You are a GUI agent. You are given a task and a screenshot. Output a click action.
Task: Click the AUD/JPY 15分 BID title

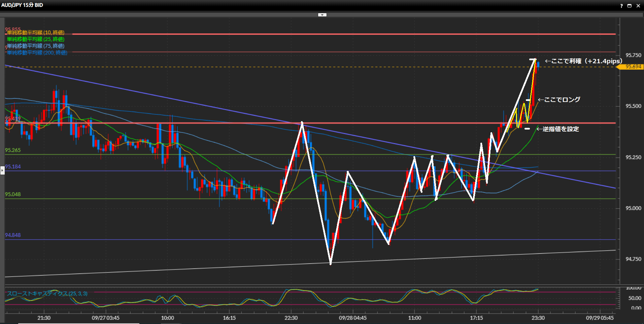coord(22,5)
